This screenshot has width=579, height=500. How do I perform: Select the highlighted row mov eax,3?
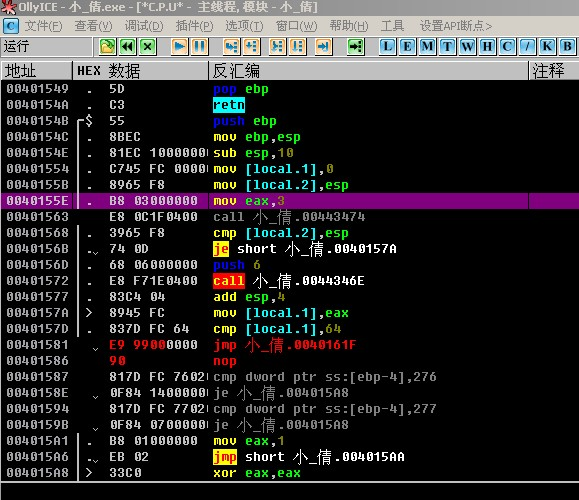(290, 201)
